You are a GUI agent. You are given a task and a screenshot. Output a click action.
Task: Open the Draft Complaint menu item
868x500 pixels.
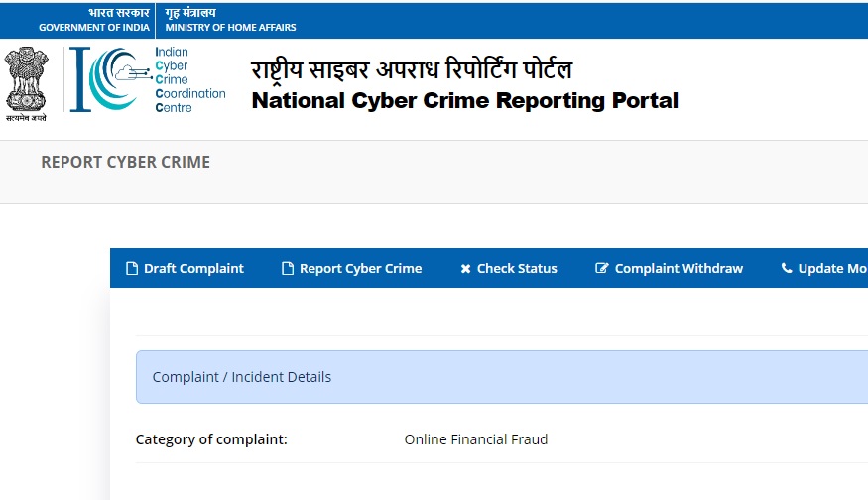click(193, 269)
